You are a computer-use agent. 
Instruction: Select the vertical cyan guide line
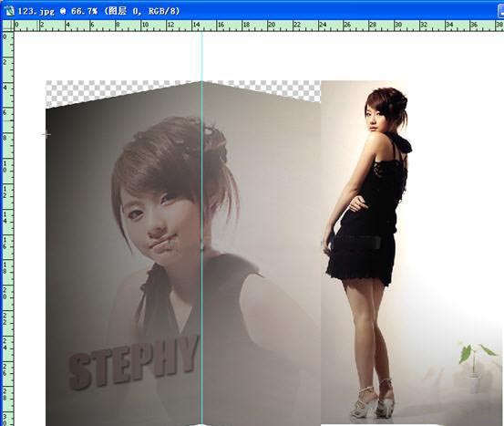[x=201, y=228]
